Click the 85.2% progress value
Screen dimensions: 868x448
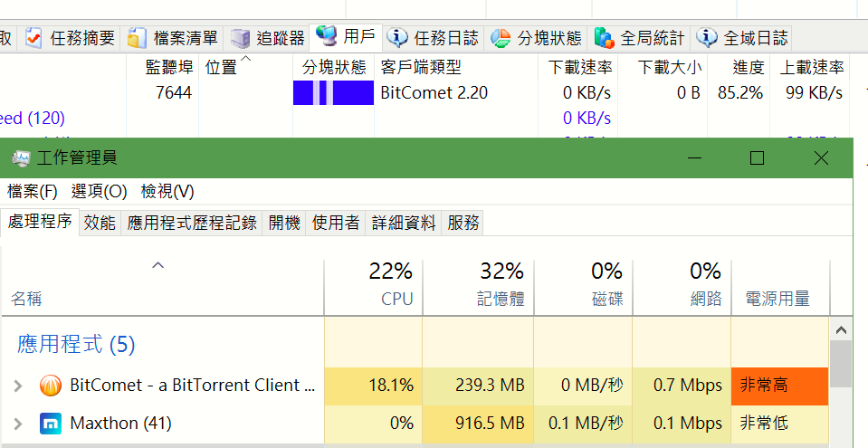[740, 92]
